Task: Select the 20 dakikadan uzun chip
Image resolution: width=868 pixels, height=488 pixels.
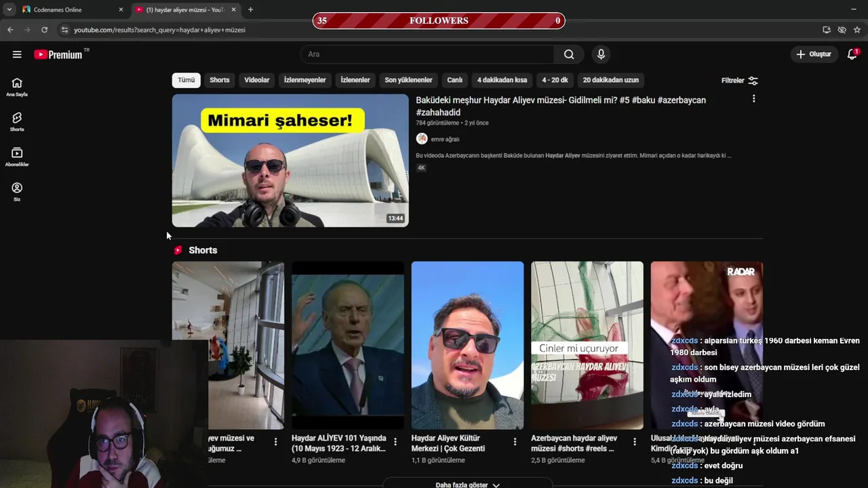Action: [x=611, y=80]
